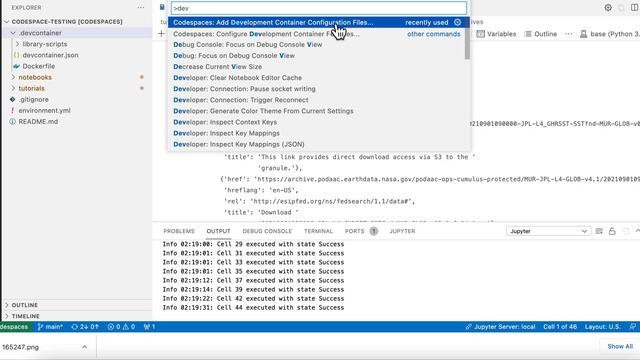Click Codespaces remote indicator in status bar

tap(15, 327)
